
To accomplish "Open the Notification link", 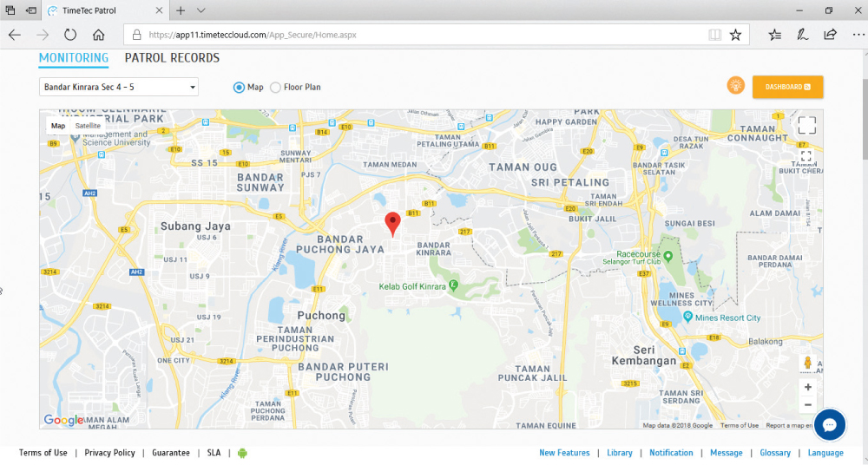I will 671,453.
